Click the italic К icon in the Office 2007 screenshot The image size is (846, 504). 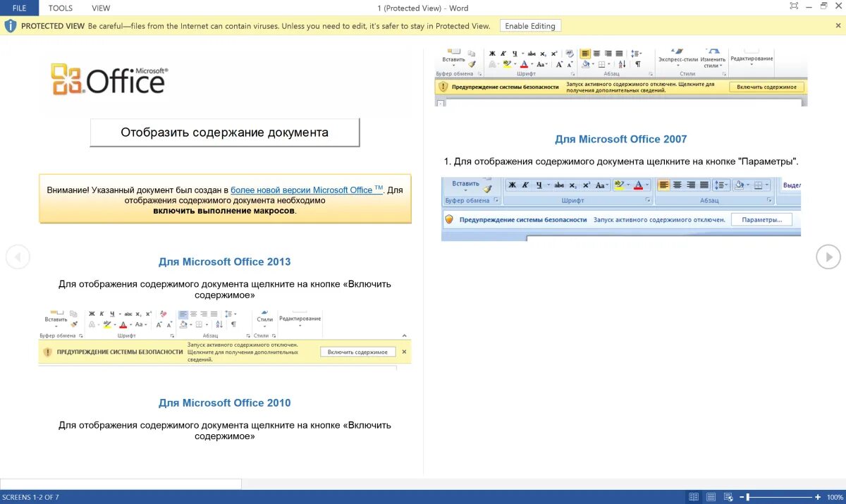tap(525, 185)
